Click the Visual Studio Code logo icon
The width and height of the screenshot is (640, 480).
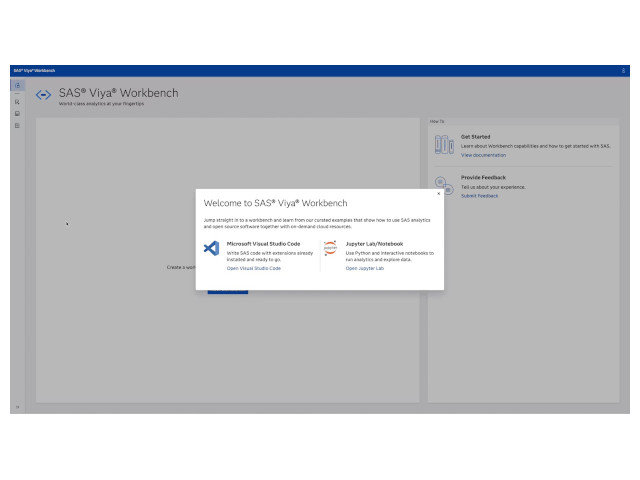click(211, 248)
